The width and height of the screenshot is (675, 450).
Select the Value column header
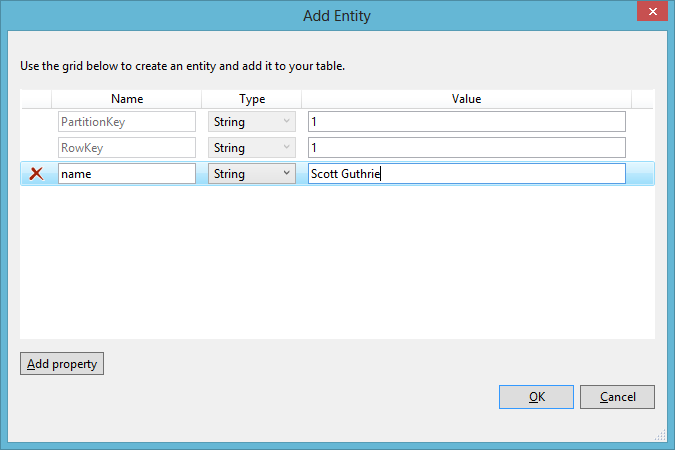(466, 99)
